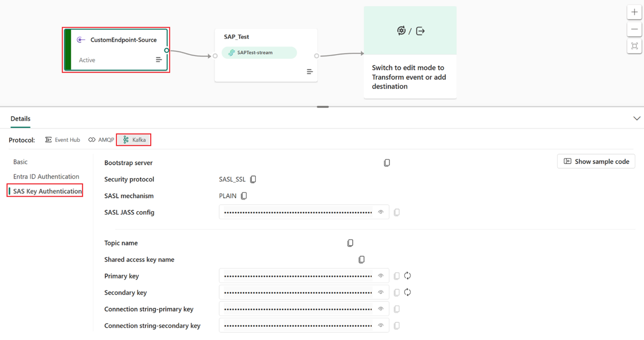Open the CustomEndpoint-Source node menu icon
Image resolution: width=644 pixels, height=340 pixels.
pyautogui.click(x=159, y=60)
